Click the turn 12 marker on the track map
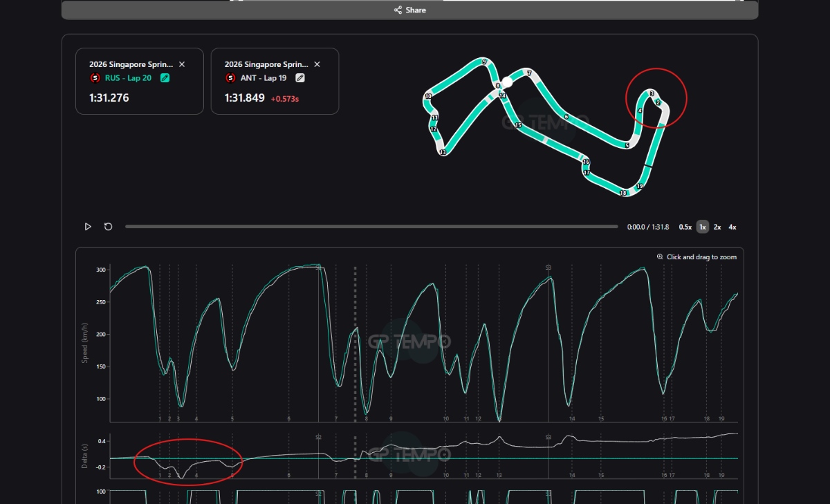Viewport: 830px width, 504px height. 434,129
